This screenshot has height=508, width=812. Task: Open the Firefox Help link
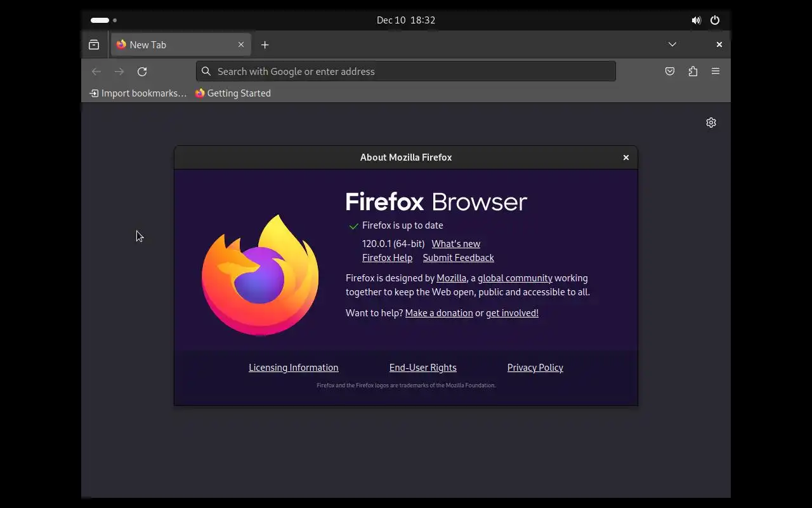pyautogui.click(x=387, y=258)
